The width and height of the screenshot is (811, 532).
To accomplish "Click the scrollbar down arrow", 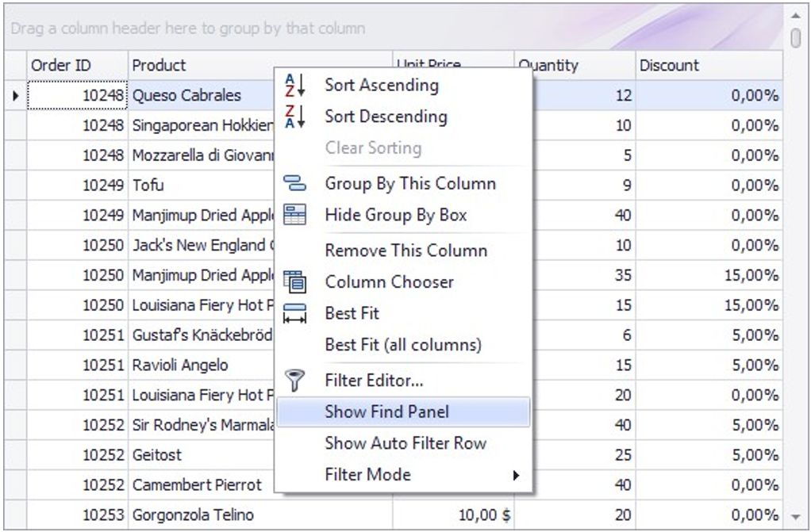I will [796, 515].
